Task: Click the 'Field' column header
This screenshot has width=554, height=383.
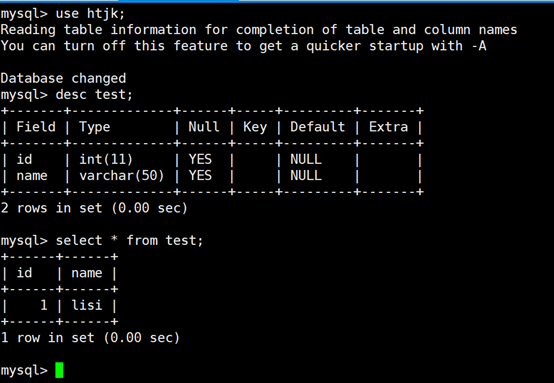Action: 36,126
